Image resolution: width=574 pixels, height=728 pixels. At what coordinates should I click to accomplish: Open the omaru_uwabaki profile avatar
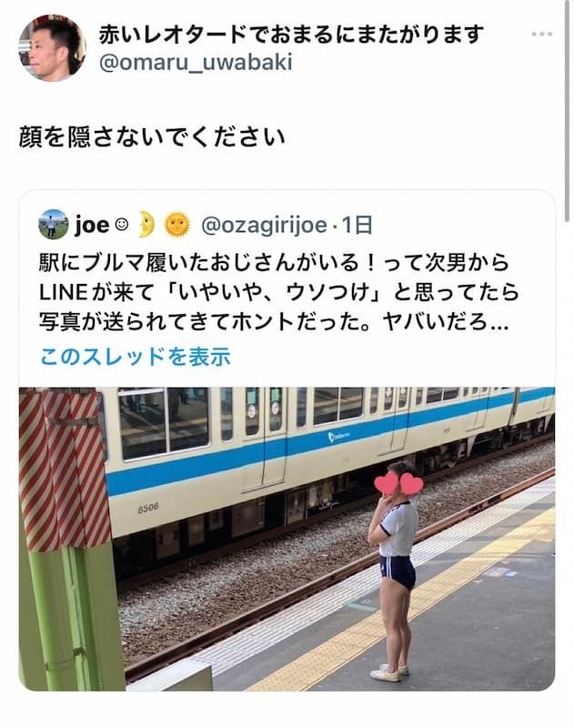pos(53,48)
